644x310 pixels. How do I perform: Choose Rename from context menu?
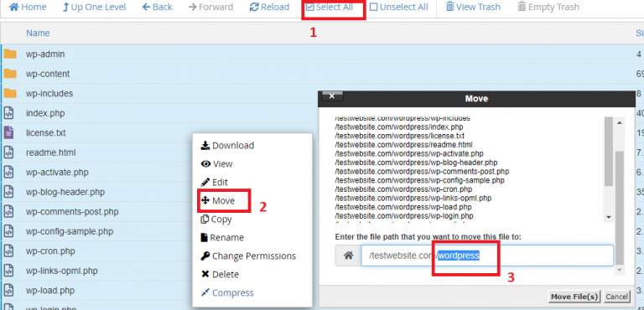[222, 238]
